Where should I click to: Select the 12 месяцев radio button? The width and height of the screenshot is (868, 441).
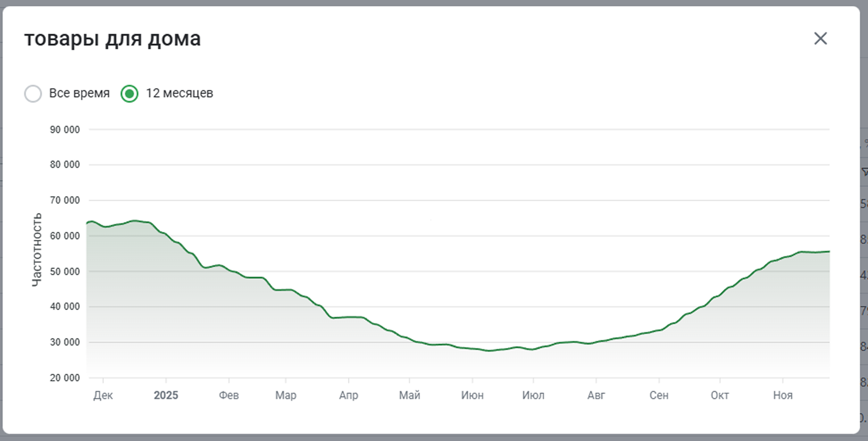click(129, 94)
